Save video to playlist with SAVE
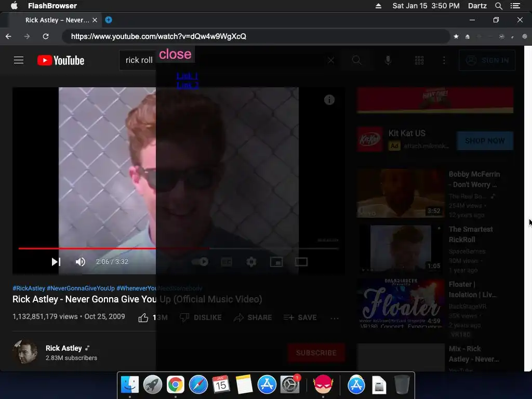 [x=300, y=317]
